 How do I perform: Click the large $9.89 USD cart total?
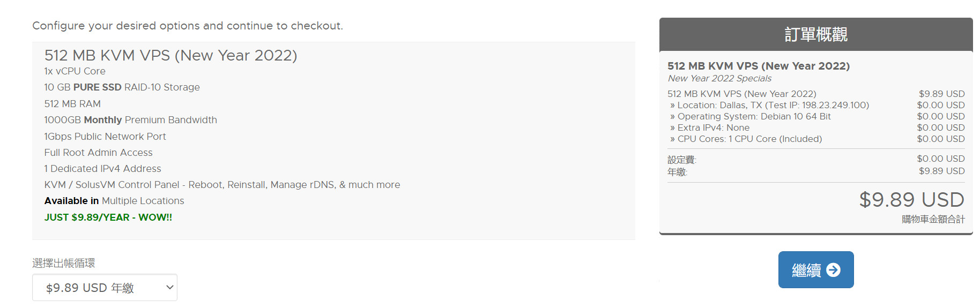pos(911,200)
